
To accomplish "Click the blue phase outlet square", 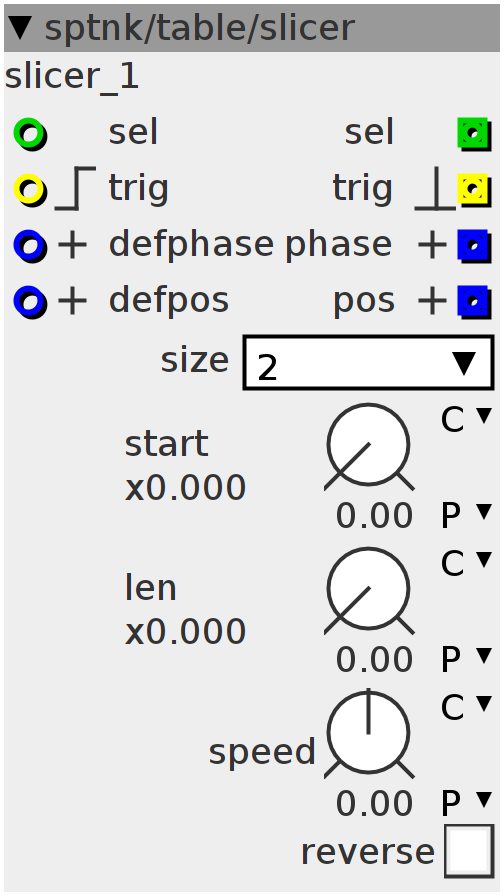I will tap(474, 246).
